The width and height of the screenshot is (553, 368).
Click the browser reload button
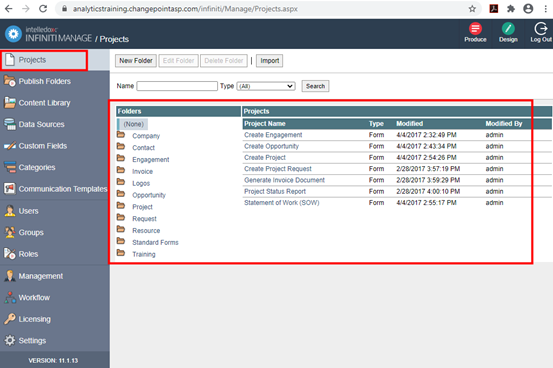pos(43,8)
